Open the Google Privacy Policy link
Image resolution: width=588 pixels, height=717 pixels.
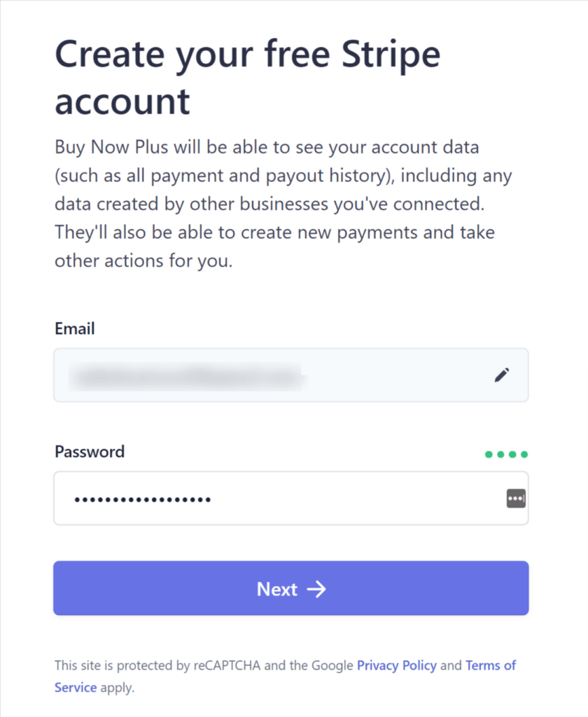coord(396,665)
